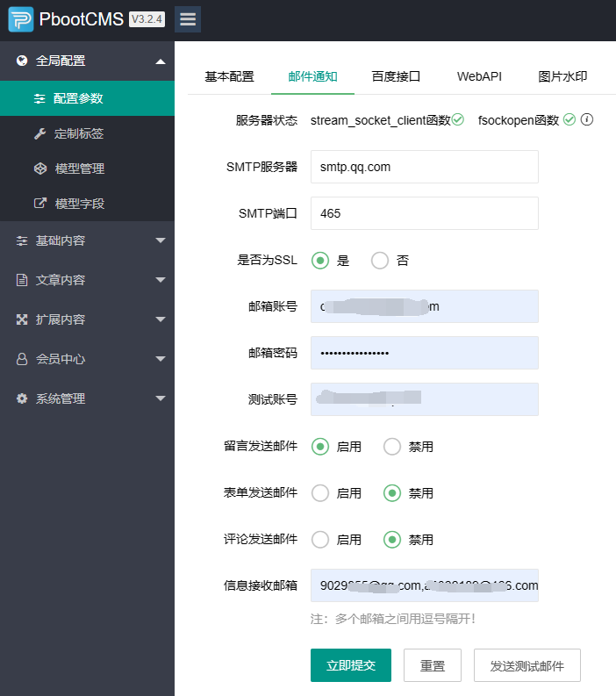Click the expand-arrows icon beside 扩展内容
This screenshot has width=616, height=696.
(22, 319)
